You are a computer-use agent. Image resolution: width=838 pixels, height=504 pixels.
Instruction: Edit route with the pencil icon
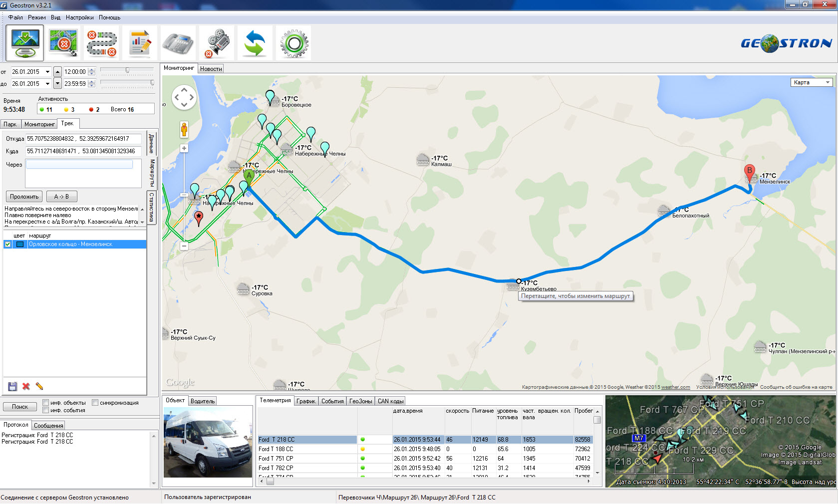tap(39, 386)
